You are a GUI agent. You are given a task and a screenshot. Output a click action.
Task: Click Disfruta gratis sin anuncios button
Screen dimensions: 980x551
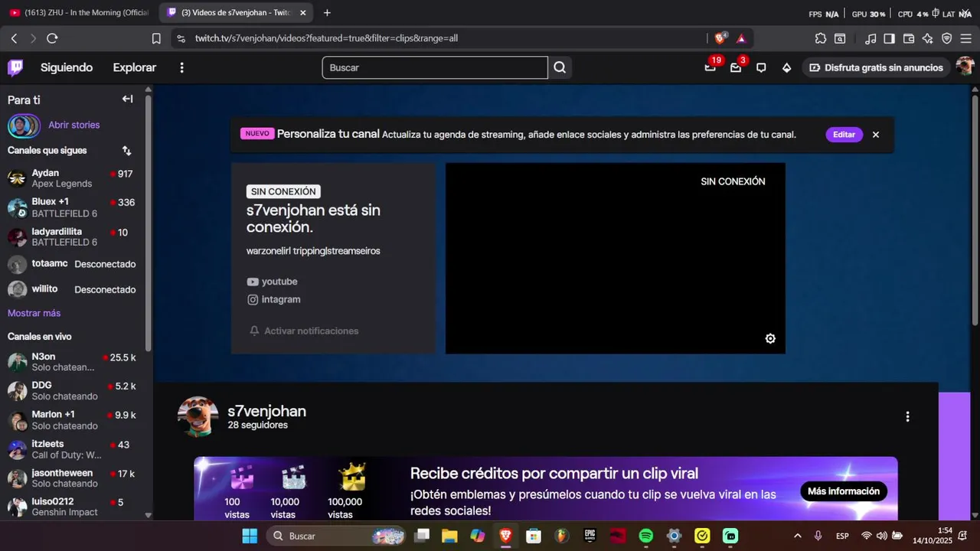click(877, 67)
